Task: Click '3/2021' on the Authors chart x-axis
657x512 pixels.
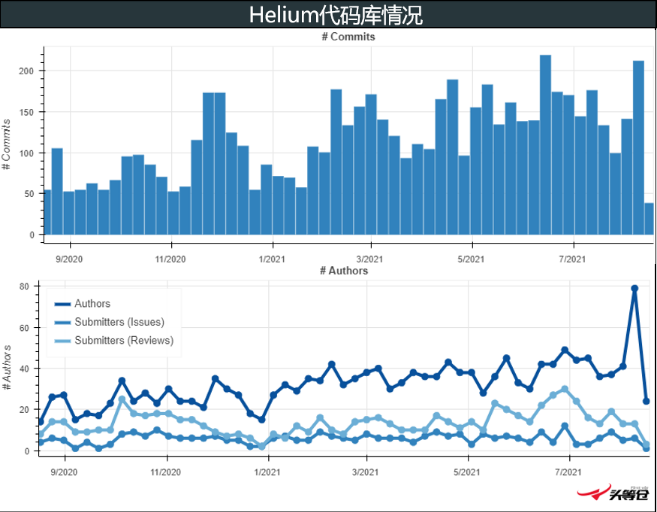Action: pos(365,472)
